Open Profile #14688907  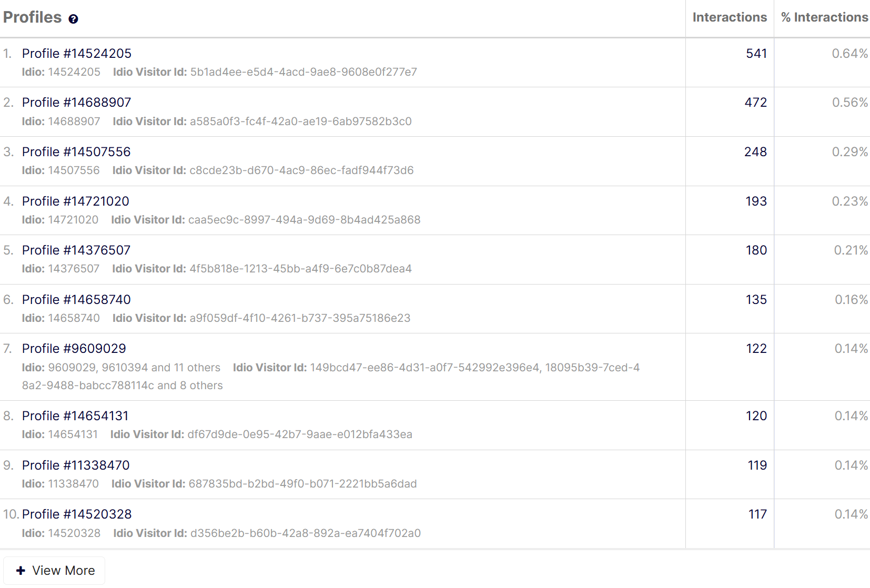[77, 103]
